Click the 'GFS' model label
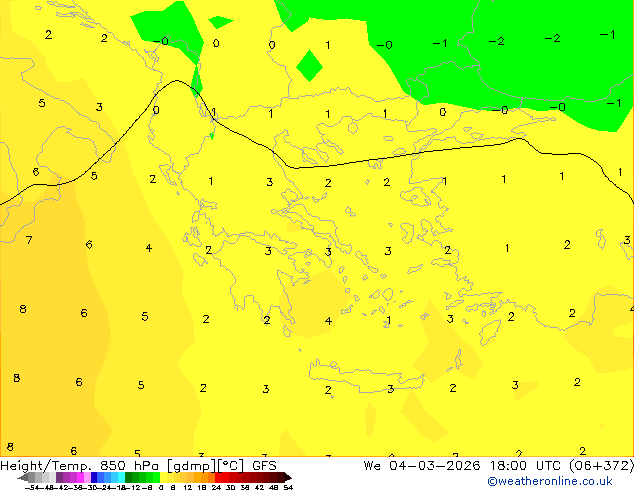The height and width of the screenshot is (490, 634). tap(264, 466)
